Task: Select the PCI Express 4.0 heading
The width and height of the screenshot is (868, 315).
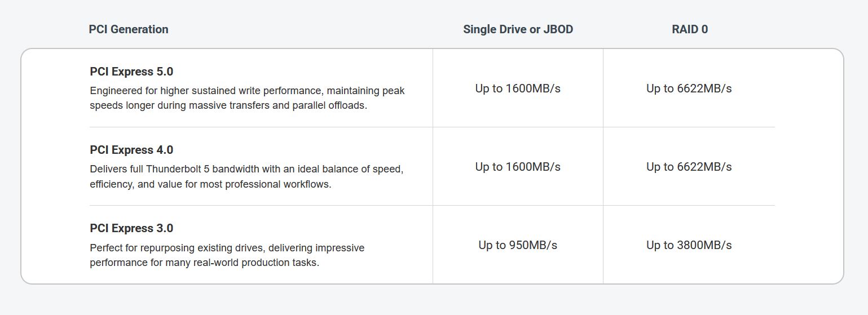Action: 131,150
